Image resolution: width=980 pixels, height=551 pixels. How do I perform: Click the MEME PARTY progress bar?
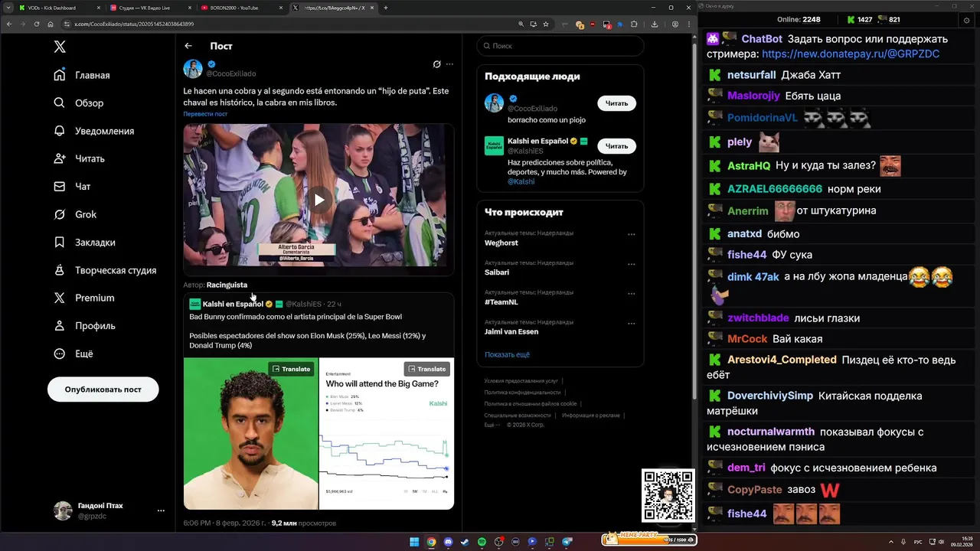tap(648, 539)
